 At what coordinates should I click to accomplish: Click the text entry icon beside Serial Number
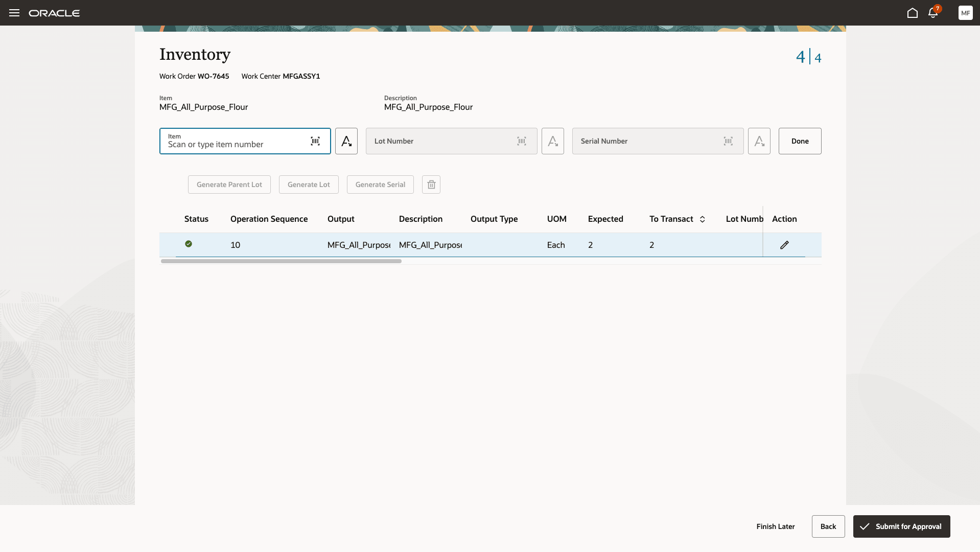(759, 141)
